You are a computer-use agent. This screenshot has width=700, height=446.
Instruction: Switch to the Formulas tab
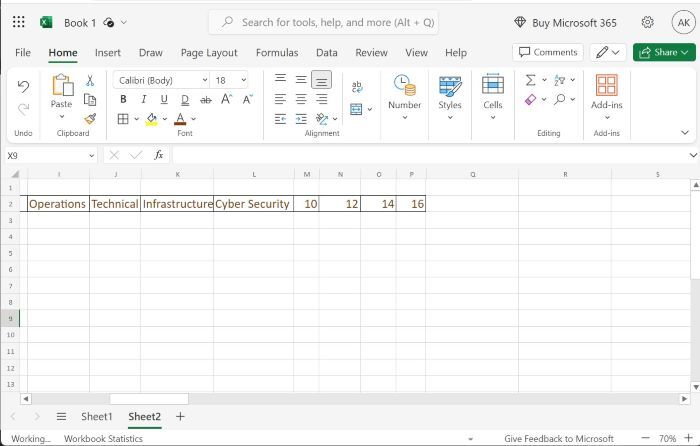coord(277,52)
